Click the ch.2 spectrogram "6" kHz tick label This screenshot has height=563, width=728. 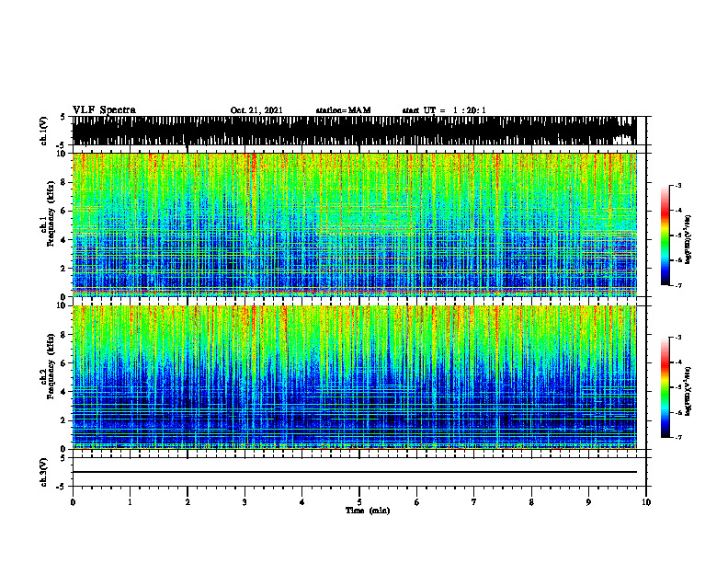click(x=64, y=363)
